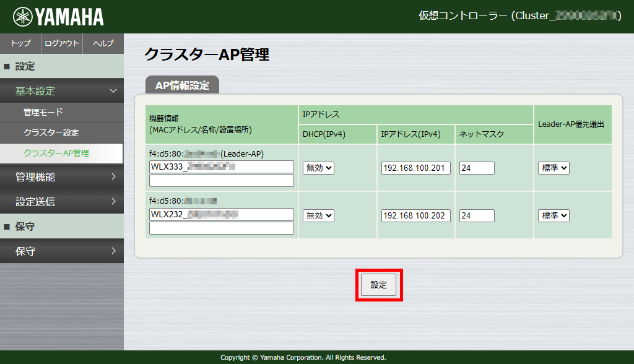Expand the 管理機能 section
This screenshot has width=634, height=364.
tap(62, 177)
